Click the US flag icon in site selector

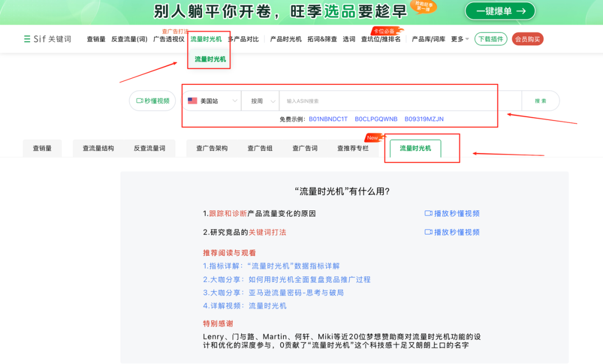[193, 100]
